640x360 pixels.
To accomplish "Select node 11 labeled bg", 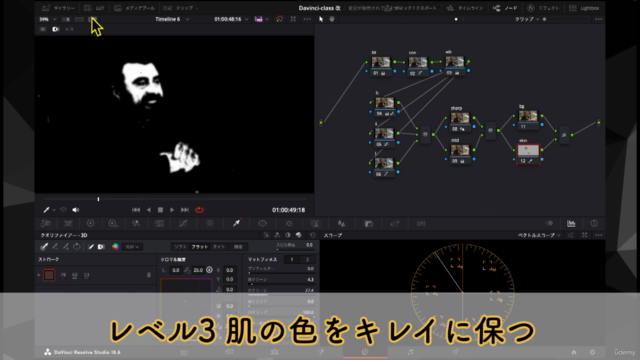I will [x=528, y=120].
